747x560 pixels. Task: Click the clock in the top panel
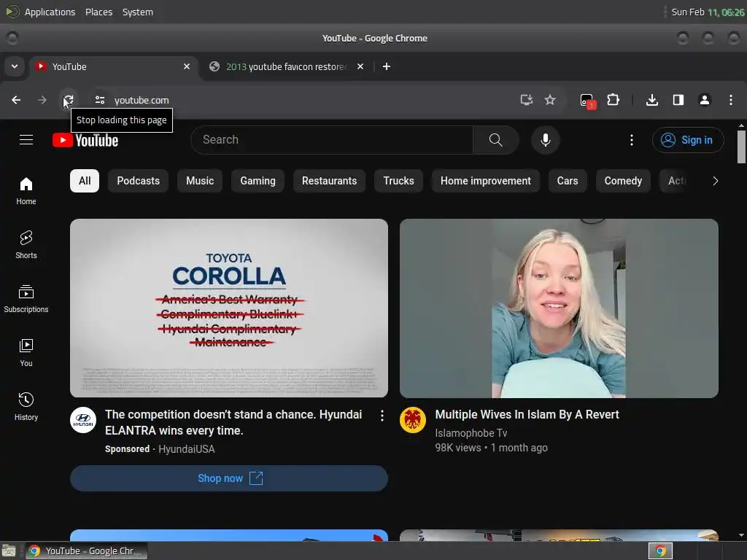coord(708,12)
